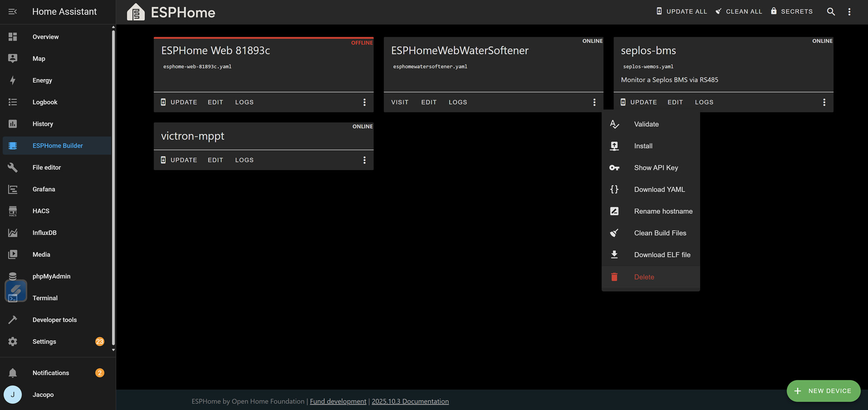
Task: Open Media via its play icon
Action: pyautogui.click(x=13, y=254)
